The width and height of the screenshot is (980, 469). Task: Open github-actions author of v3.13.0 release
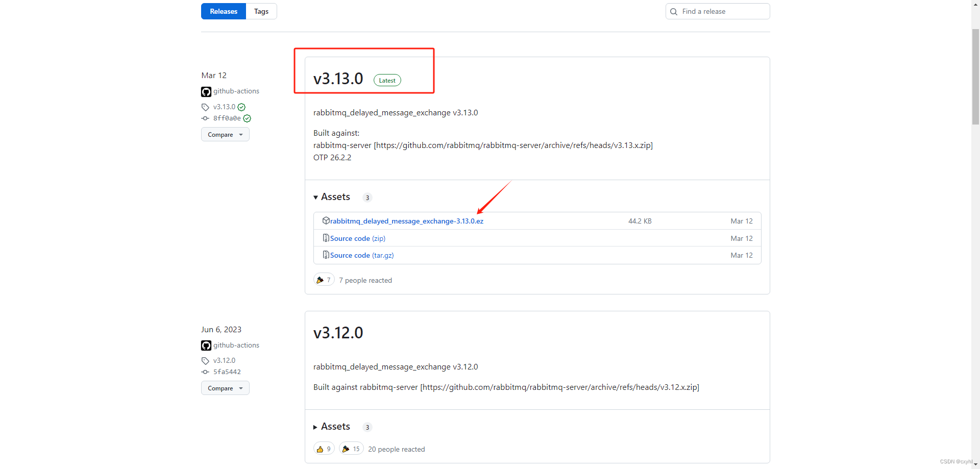pos(236,91)
